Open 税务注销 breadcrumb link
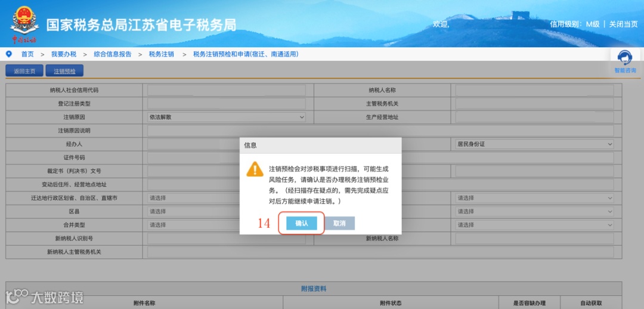Viewport: 644px width, 309px height. (162, 54)
